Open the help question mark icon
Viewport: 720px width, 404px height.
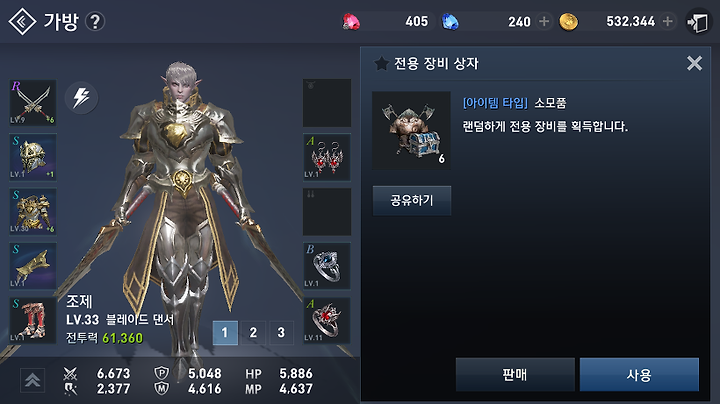(95, 22)
